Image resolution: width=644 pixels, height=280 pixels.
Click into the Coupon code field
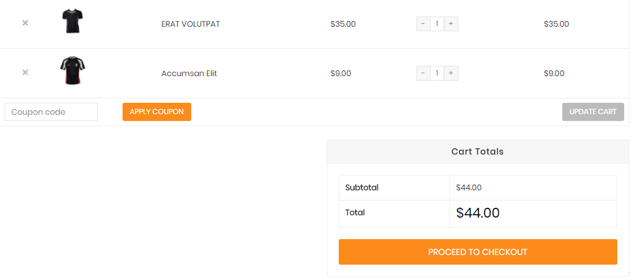pyautogui.click(x=51, y=112)
